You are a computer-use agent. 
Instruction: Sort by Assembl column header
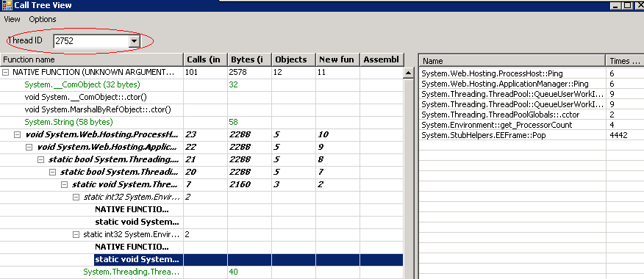coord(382,59)
